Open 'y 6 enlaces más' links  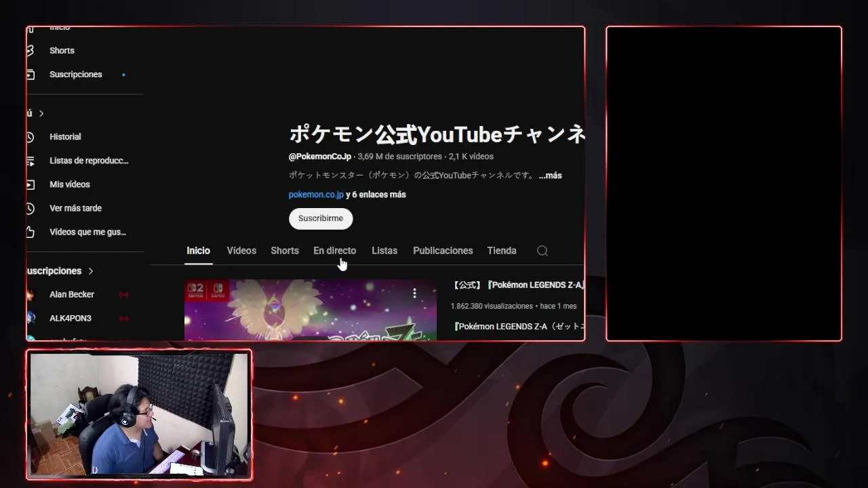click(376, 195)
